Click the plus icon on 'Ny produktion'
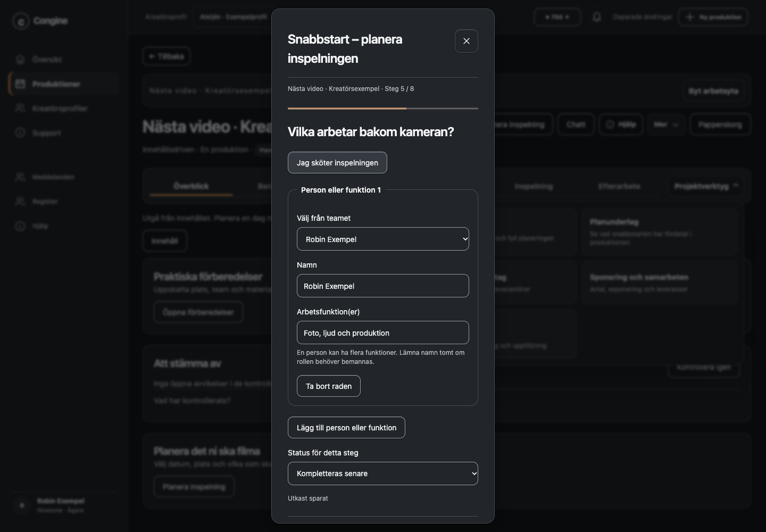 pos(690,17)
